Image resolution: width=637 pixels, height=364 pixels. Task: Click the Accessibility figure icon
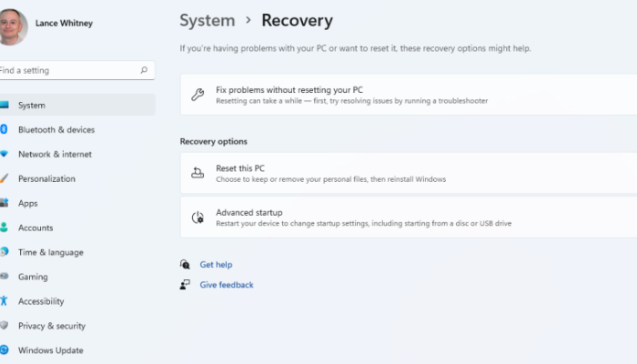4,300
